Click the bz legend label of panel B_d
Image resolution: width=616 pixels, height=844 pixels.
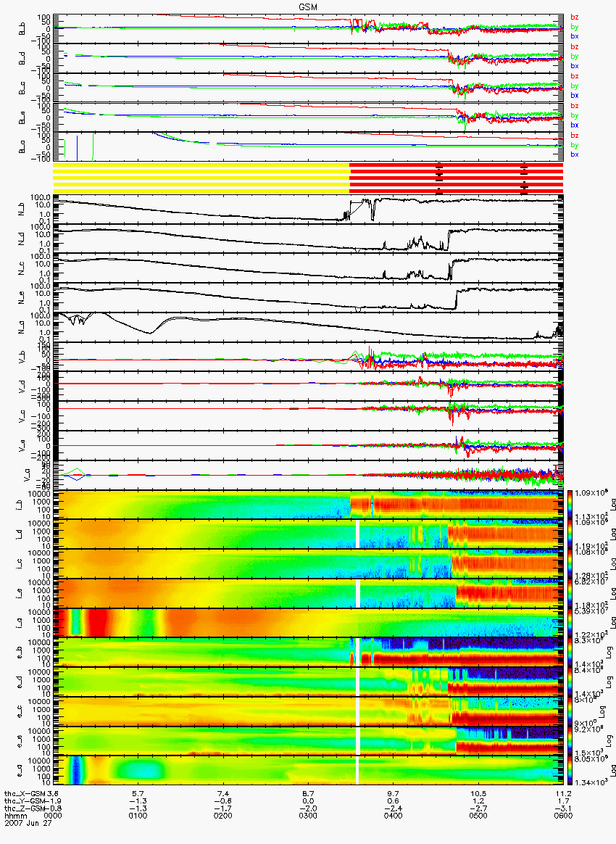point(574,47)
